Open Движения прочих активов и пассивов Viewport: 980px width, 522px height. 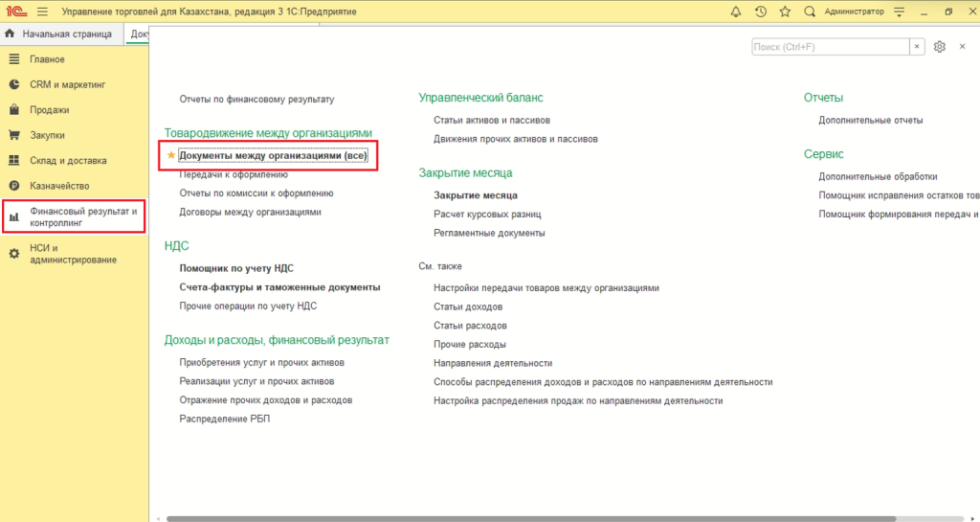click(516, 139)
